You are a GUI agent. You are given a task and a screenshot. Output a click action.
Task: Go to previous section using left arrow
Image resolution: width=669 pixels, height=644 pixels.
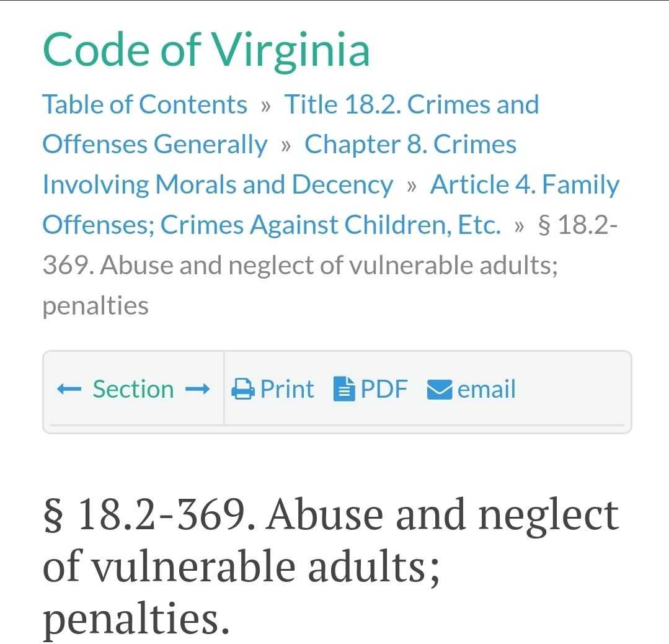coord(69,390)
